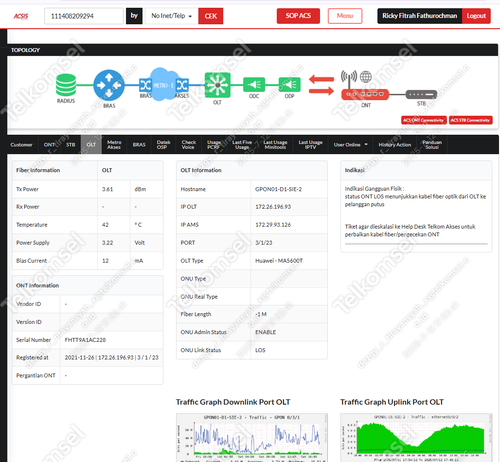Click the PORT value 3/1/23
The image size is (500, 462).
click(x=264, y=243)
